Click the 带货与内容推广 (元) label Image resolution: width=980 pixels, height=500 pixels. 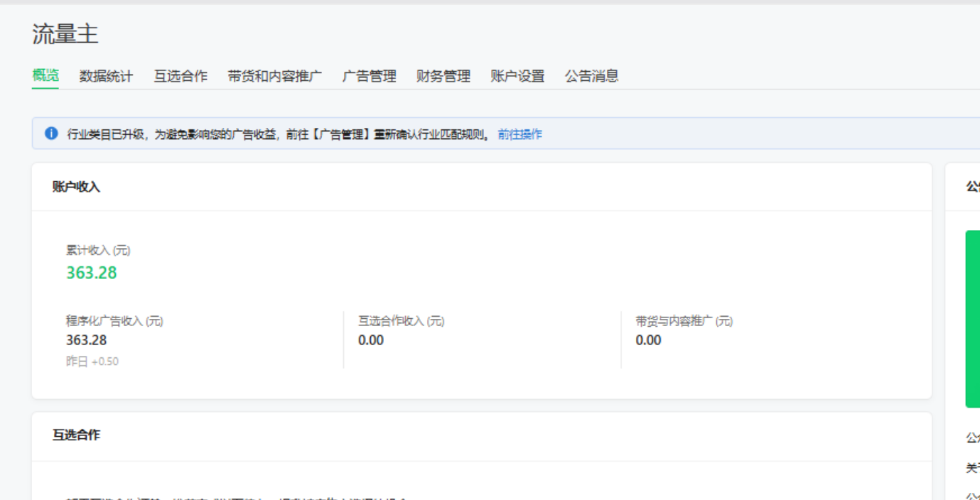point(684,321)
